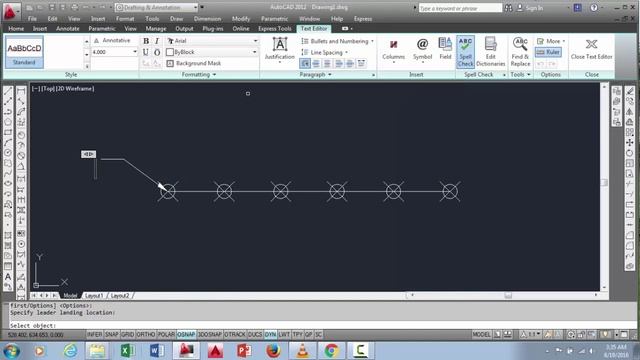Open the Columns tool
The image size is (640, 360).
coord(393,50)
